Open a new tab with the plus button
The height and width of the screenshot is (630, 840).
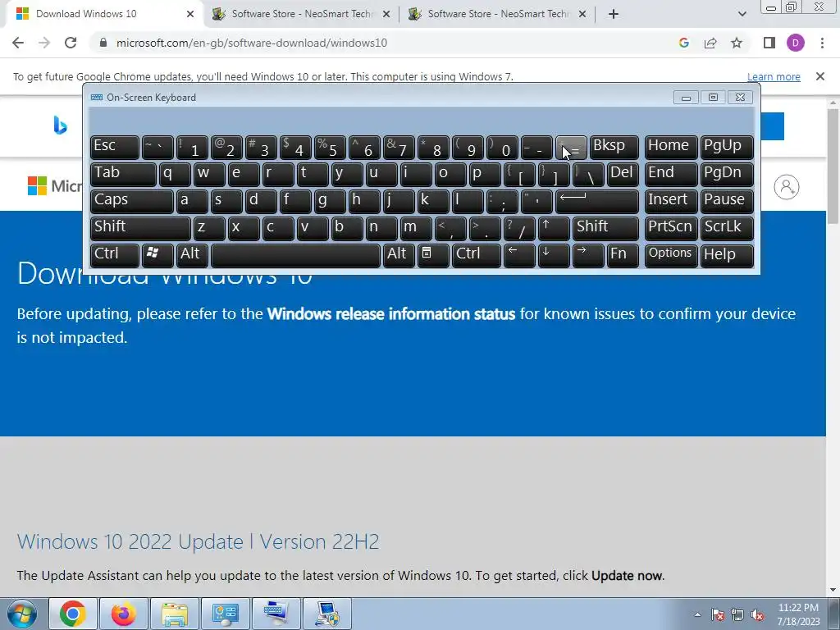(x=614, y=14)
